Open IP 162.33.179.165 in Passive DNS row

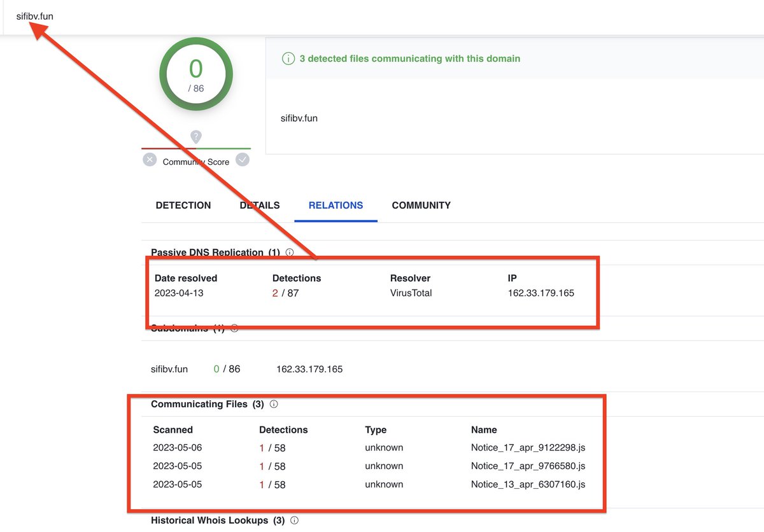pyautogui.click(x=541, y=293)
